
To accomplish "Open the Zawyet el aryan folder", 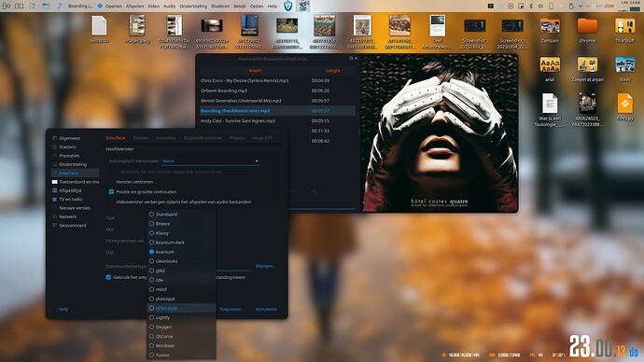I will [x=587, y=69].
